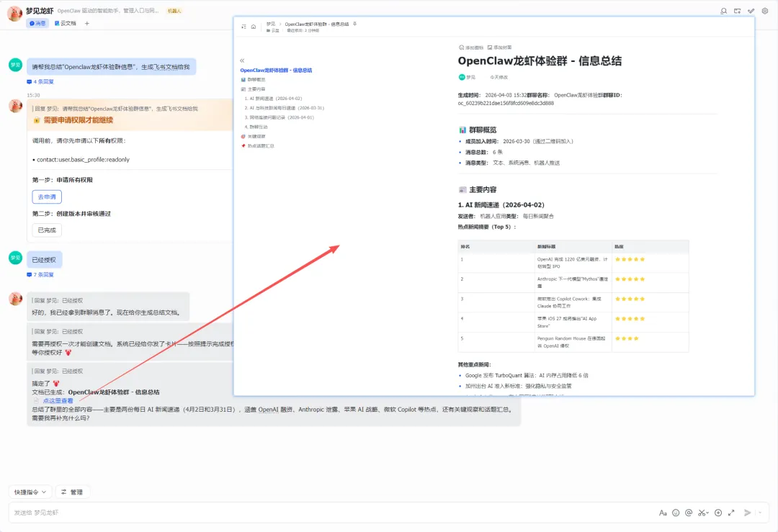This screenshot has height=532, width=778.
Task: Click bullet Google 发布 TurboQuant 算法
Action: 527,376
